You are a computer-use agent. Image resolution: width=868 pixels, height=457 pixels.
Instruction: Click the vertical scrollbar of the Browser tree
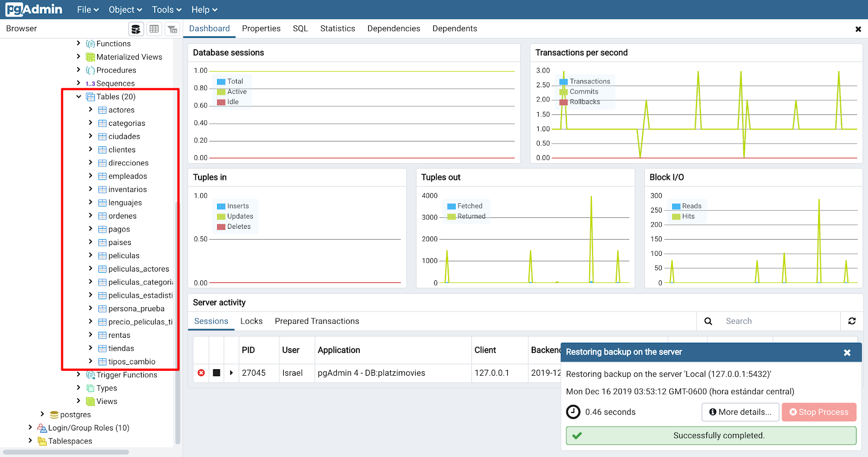click(177, 324)
